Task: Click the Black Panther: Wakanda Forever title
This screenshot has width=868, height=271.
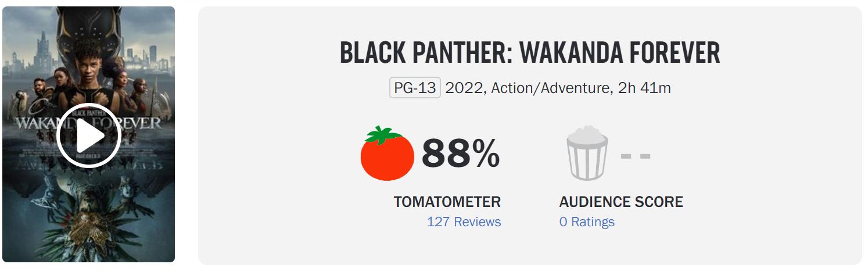Action: tap(529, 54)
